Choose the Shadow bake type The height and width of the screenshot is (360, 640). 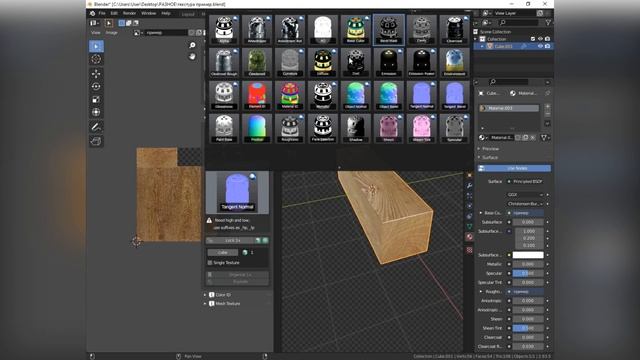click(356, 128)
